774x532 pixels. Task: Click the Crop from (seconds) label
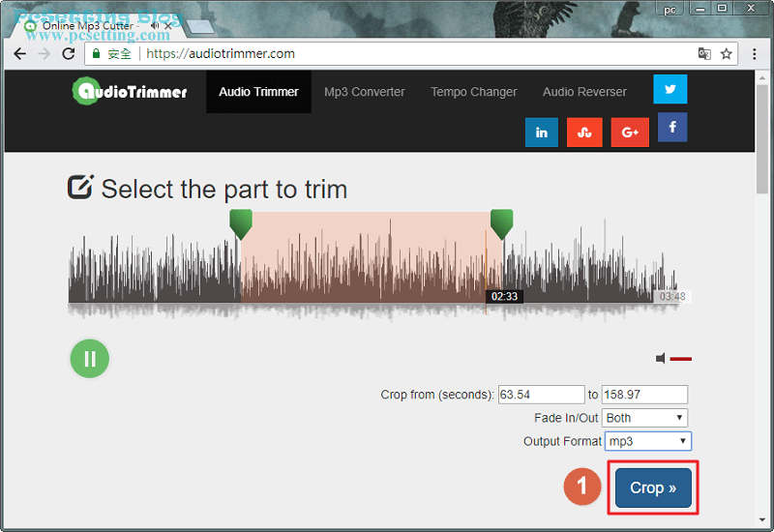[437, 395]
